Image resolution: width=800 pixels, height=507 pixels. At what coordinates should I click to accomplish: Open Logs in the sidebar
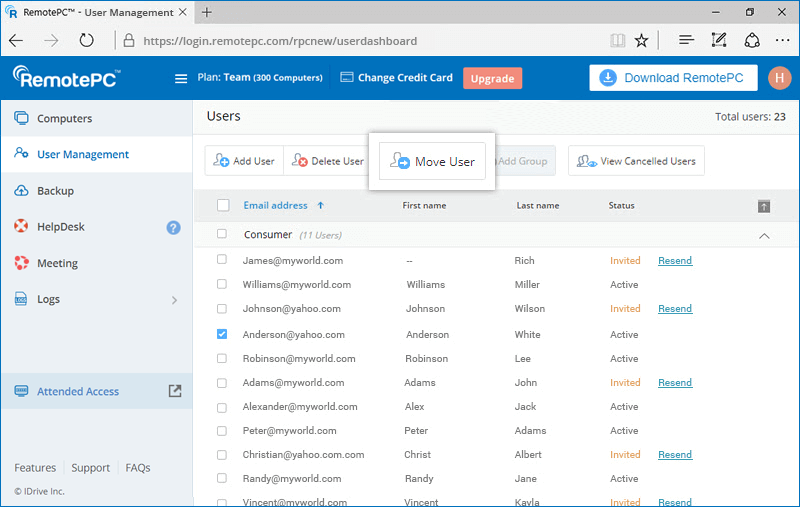click(97, 299)
